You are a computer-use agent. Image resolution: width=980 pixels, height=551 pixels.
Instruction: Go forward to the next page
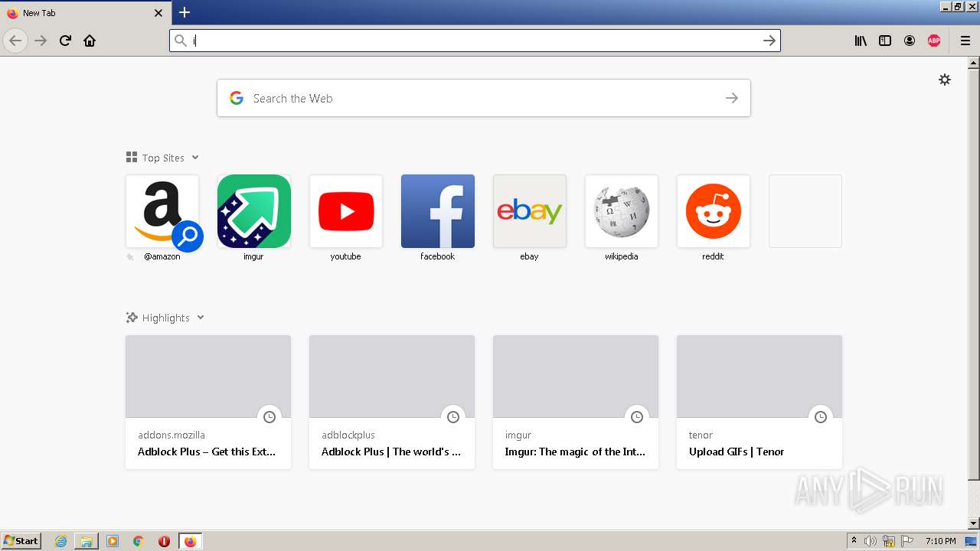click(41, 41)
